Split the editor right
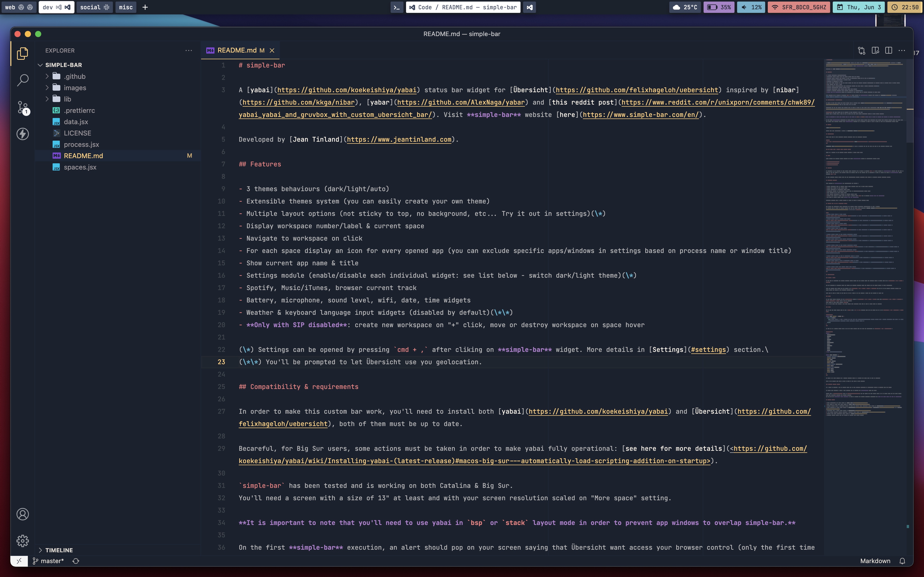 point(888,50)
